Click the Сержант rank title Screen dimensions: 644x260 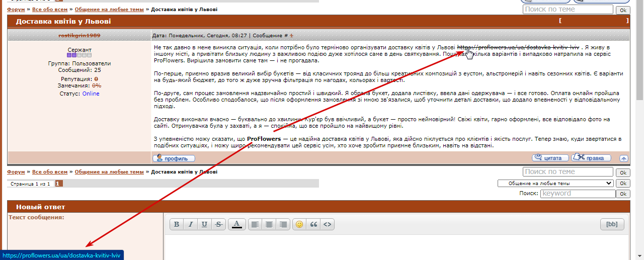tap(79, 50)
